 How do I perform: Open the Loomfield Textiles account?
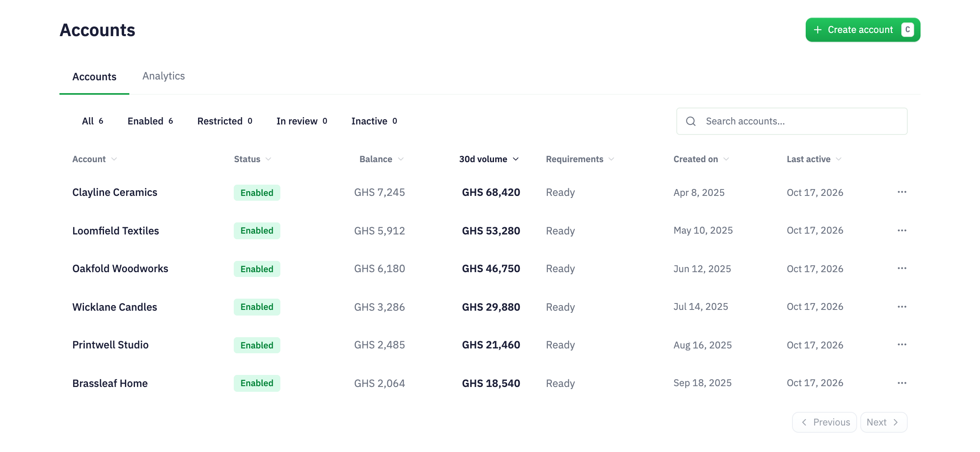[x=116, y=231]
